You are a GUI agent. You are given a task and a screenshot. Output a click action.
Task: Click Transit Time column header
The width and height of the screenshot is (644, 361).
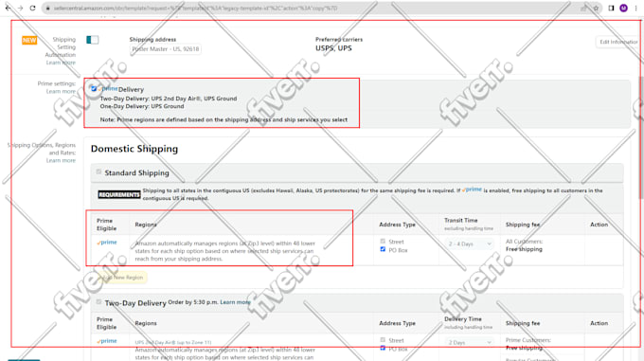click(461, 221)
